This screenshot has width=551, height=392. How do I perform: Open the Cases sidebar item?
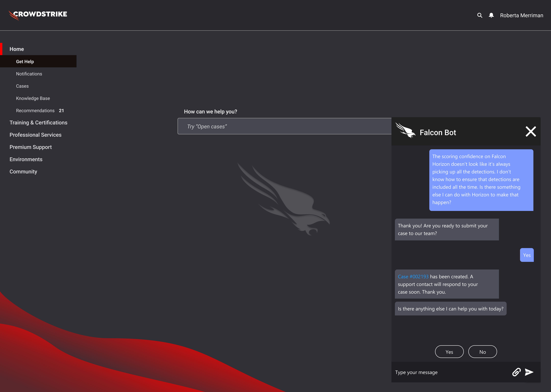[22, 86]
